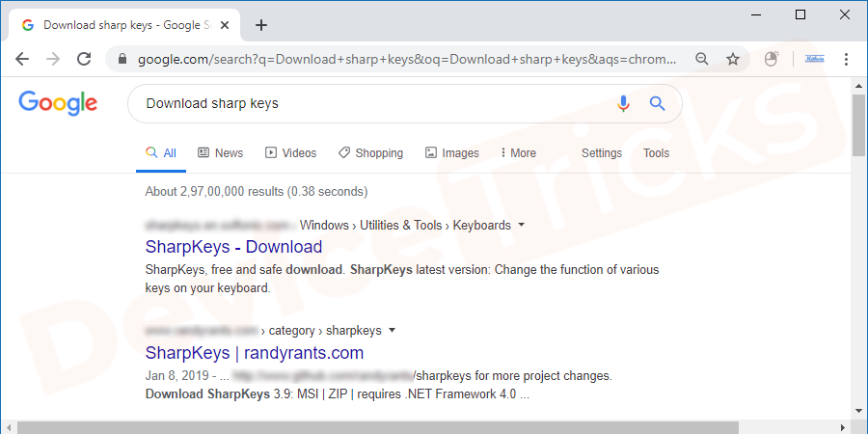
Task: Switch to Shopping results
Action: (371, 153)
